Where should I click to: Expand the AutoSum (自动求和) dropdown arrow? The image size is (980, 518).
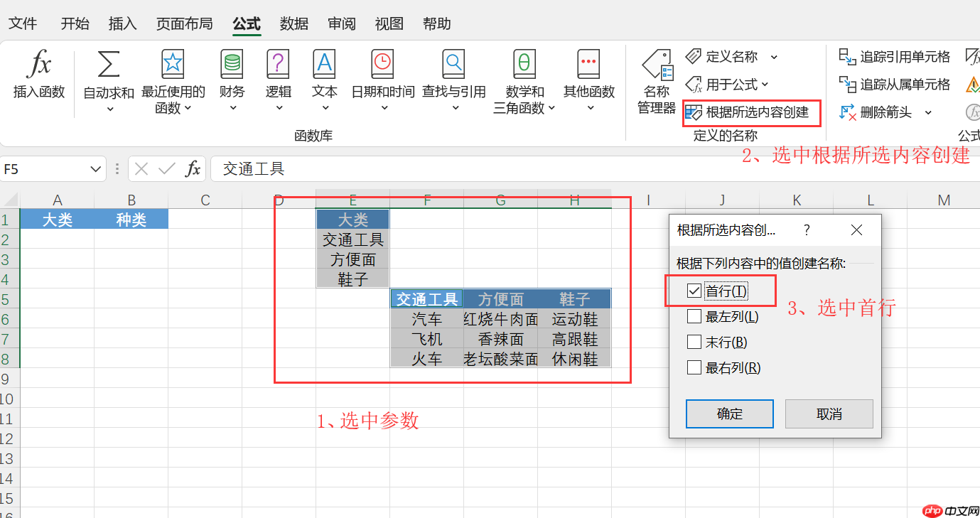pos(109,109)
